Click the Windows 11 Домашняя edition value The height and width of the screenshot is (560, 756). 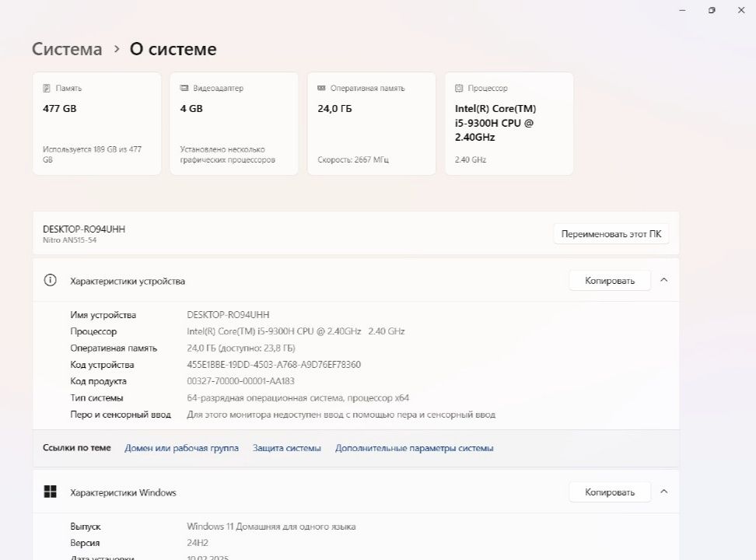click(x=271, y=527)
